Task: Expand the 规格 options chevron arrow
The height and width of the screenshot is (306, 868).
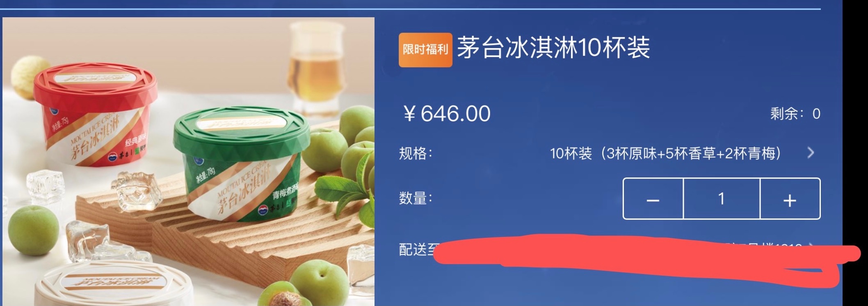Action: click(811, 153)
